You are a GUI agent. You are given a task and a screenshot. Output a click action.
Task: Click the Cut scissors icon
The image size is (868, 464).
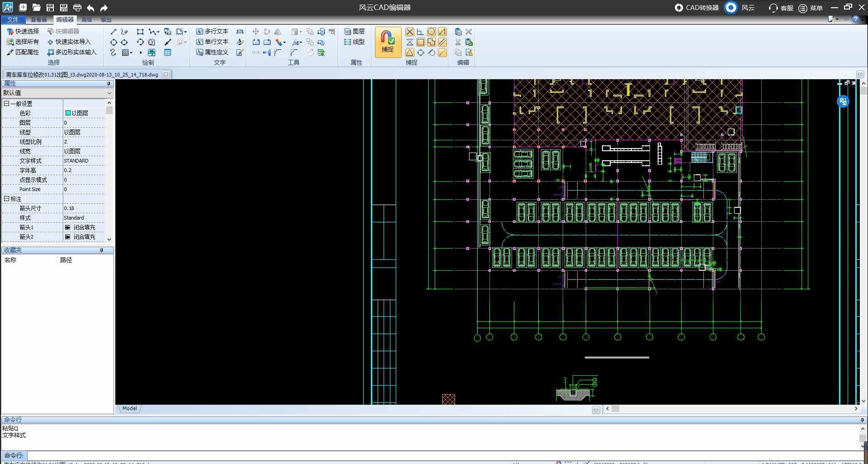[458, 42]
